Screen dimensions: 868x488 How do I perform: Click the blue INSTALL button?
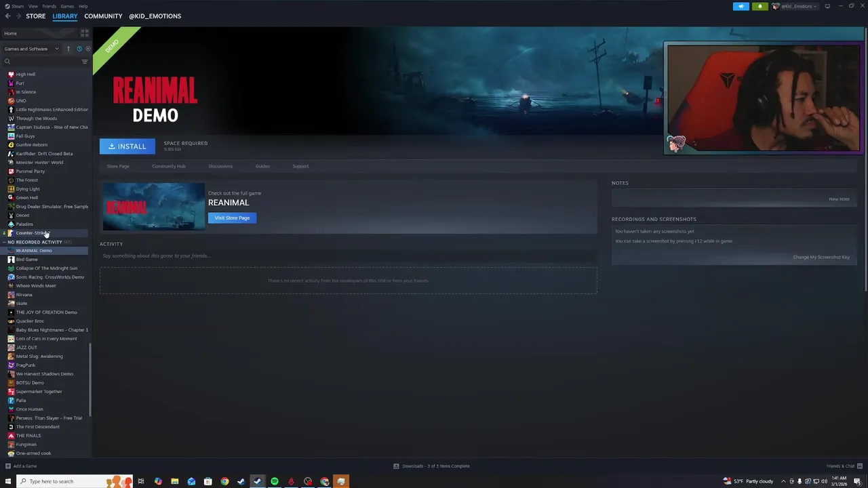(127, 146)
